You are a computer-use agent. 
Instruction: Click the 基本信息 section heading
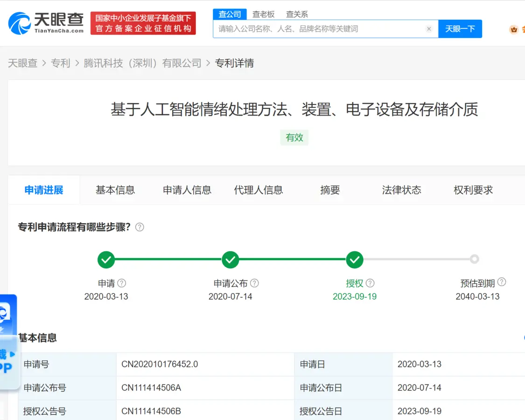point(37,337)
